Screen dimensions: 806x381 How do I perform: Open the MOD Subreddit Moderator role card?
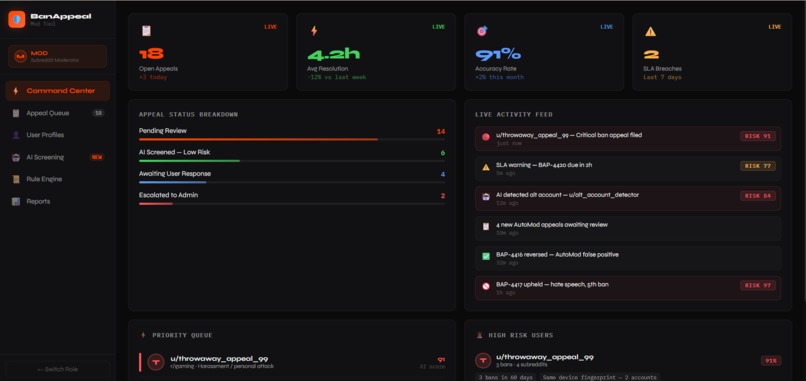pyautogui.click(x=58, y=56)
